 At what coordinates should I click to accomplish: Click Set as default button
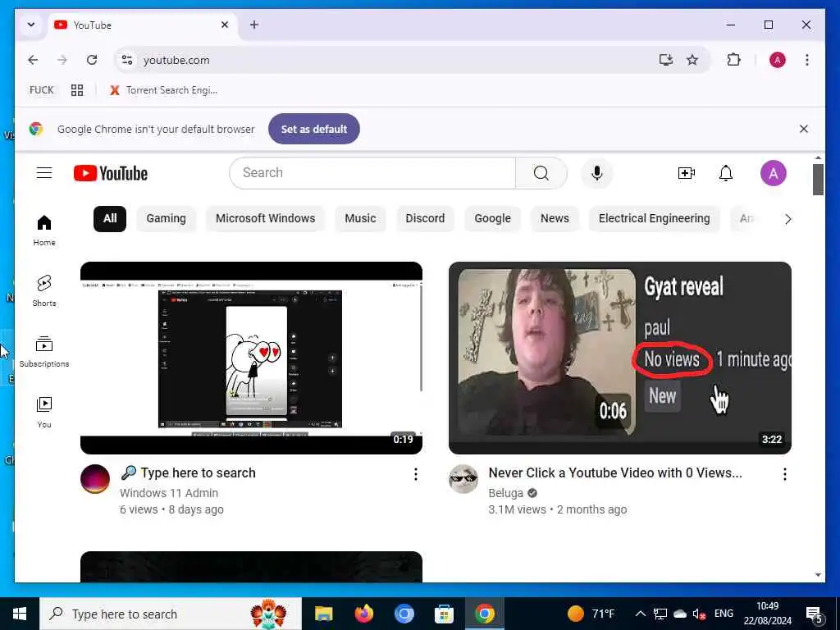coord(314,129)
